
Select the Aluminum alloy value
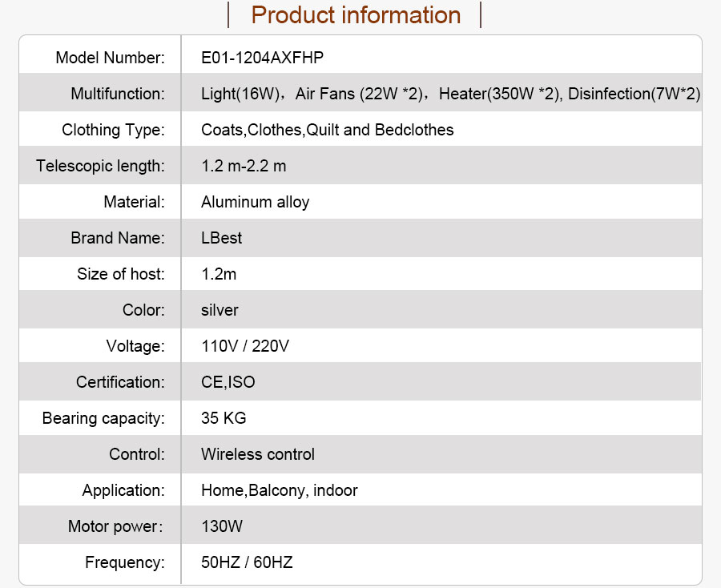(x=256, y=202)
